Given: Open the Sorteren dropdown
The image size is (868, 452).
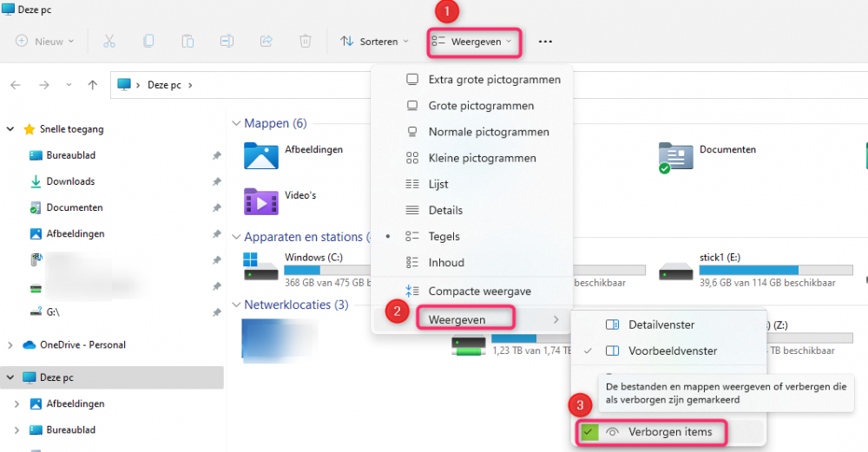Looking at the screenshot, I should click(x=374, y=42).
